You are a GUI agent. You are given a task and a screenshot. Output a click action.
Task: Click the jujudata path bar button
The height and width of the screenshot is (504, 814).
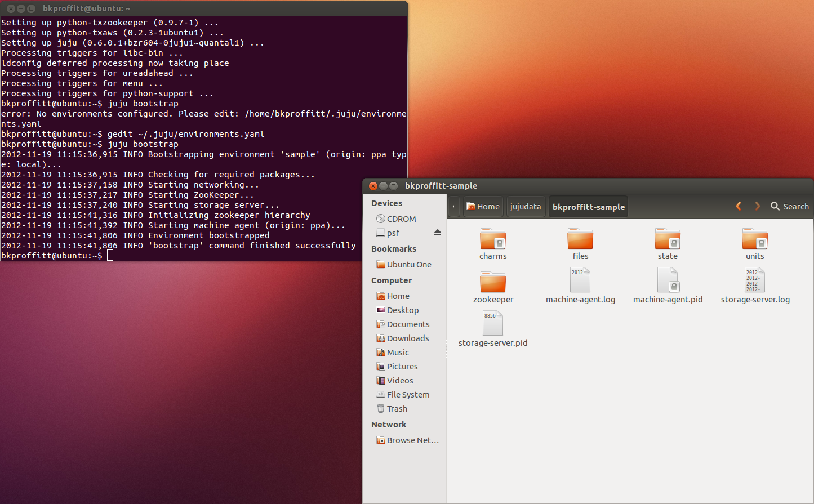[x=526, y=207]
